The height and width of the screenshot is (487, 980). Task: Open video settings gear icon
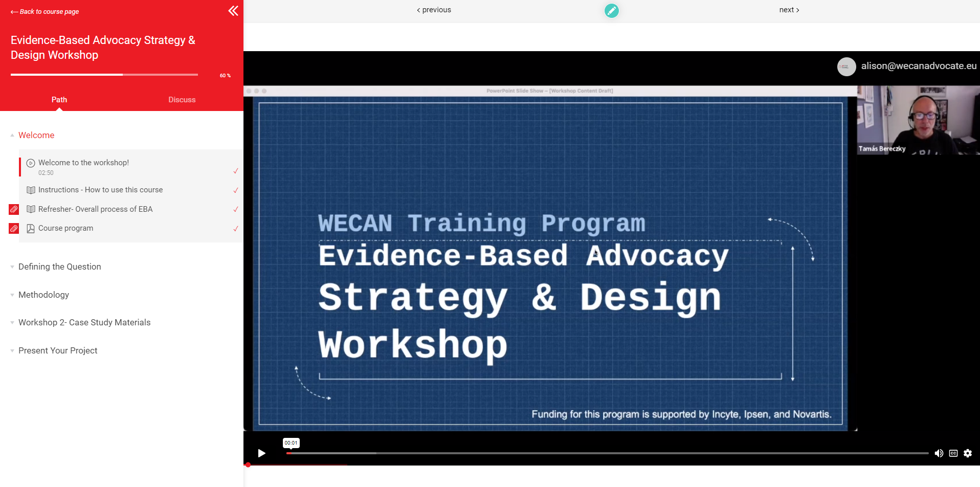click(x=968, y=453)
